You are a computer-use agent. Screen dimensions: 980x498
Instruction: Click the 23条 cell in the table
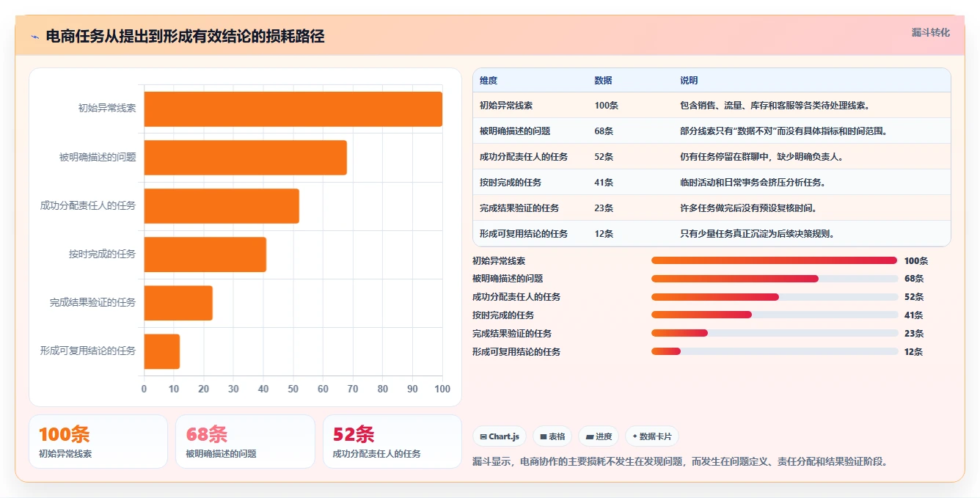pos(604,208)
